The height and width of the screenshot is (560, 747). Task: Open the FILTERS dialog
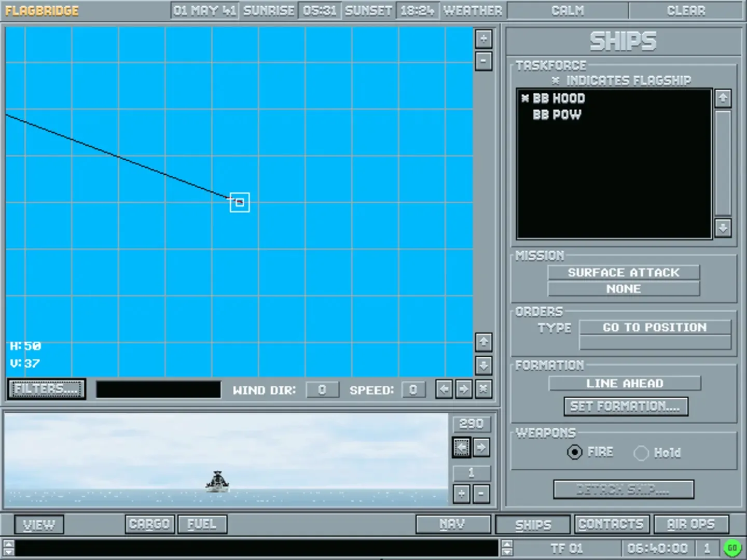[x=46, y=389]
